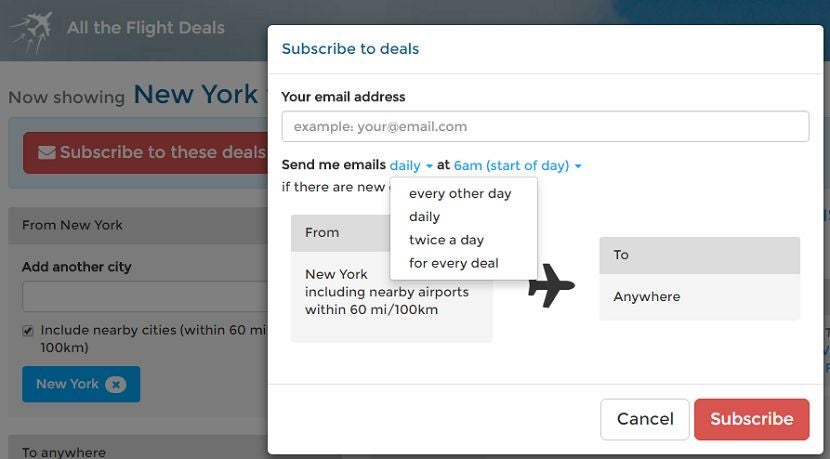Toggle the Include nearby cities checkbox

click(28, 331)
